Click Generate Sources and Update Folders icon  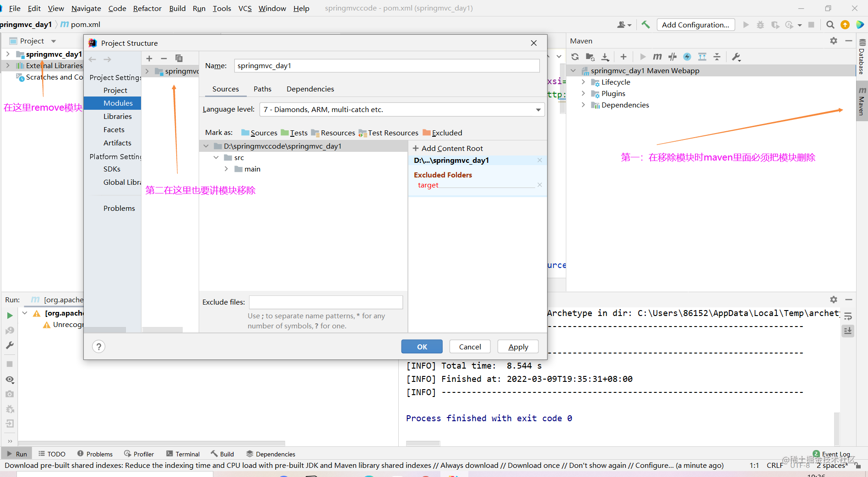590,57
